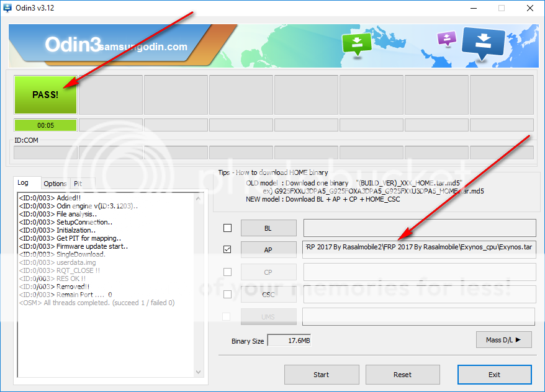Click the CP file button
The height and width of the screenshot is (392, 545).
pos(268,272)
